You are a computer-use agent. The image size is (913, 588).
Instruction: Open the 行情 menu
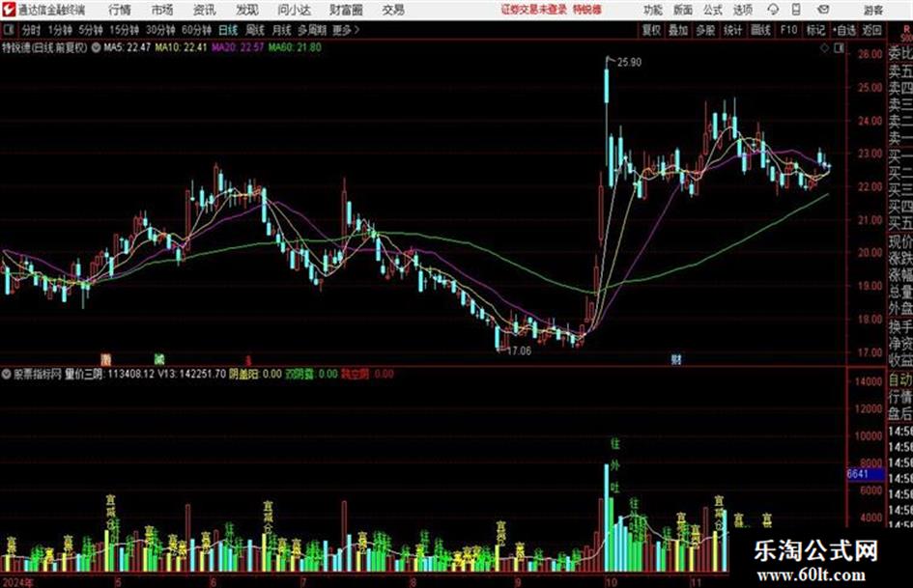click(120, 10)
